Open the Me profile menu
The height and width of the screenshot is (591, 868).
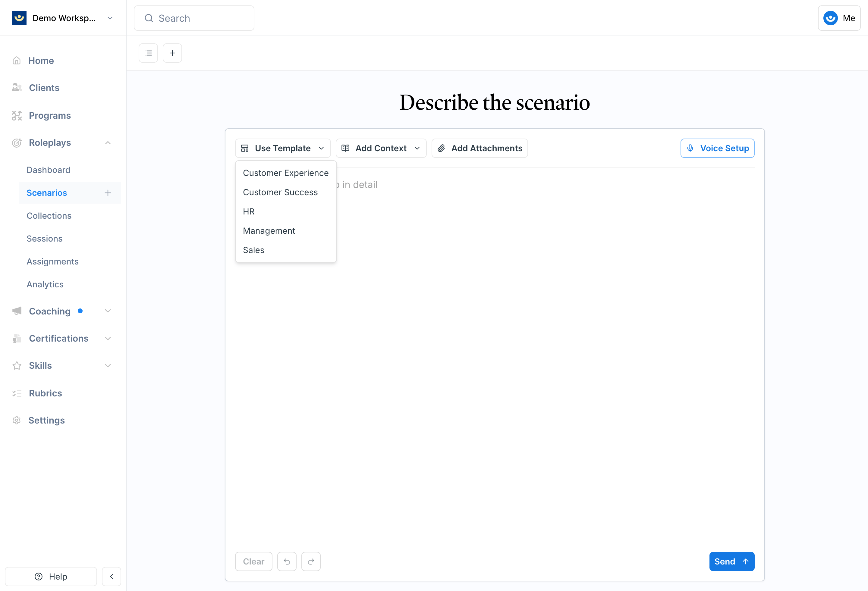[839, 18]
